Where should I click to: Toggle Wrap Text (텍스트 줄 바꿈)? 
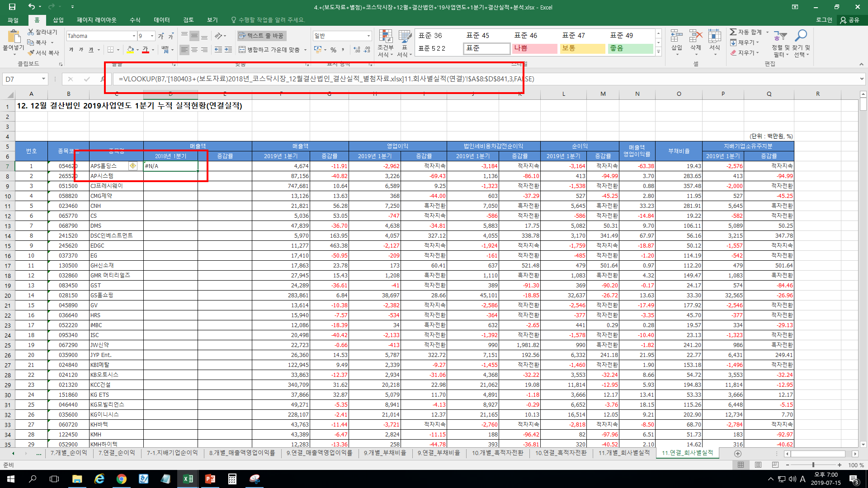tap(261, 36)
